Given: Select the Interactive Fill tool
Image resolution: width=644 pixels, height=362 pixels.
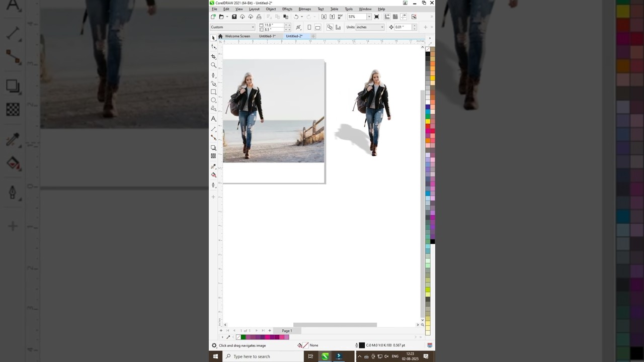Looking at the screenshot, I should tap(213, 175).
